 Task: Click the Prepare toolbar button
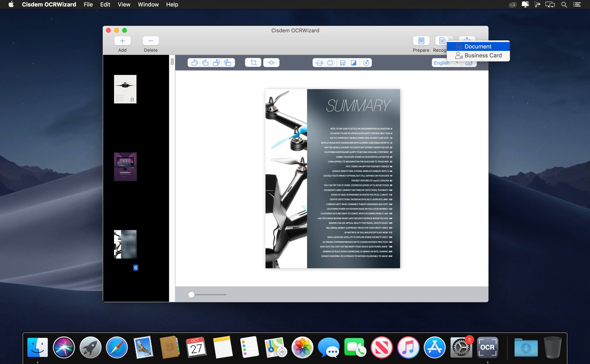coord(421,41)
